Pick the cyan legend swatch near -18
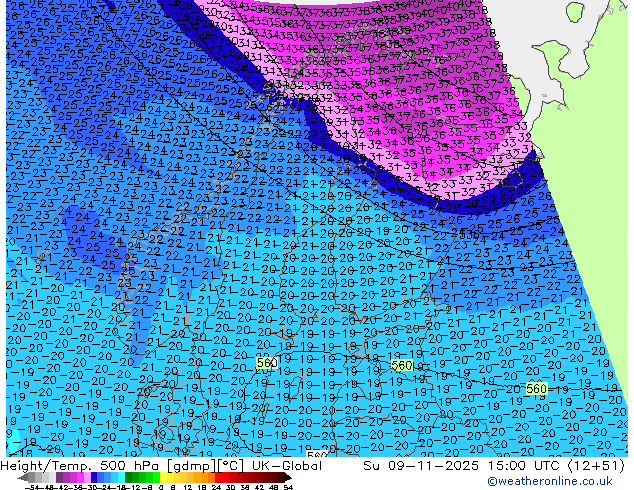 pos(122,478)
